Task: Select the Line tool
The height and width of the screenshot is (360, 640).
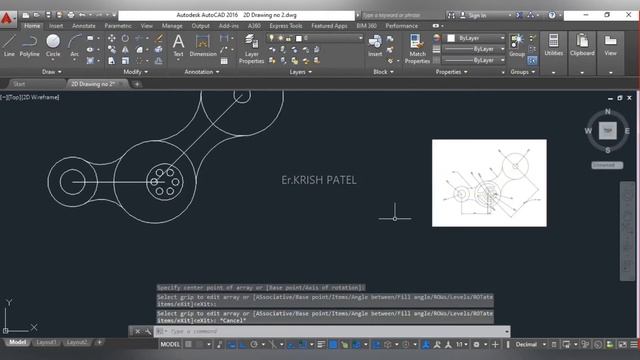Action: click(x=9, y=45)
